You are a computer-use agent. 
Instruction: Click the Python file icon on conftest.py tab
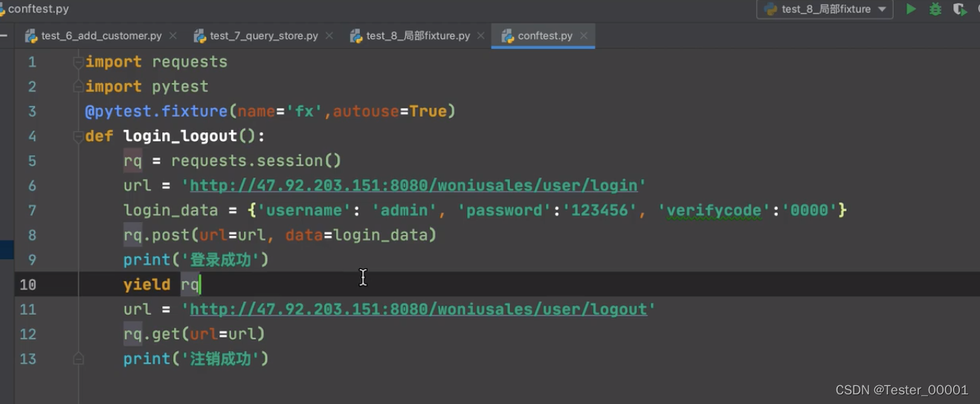click(x=508, y=36)
